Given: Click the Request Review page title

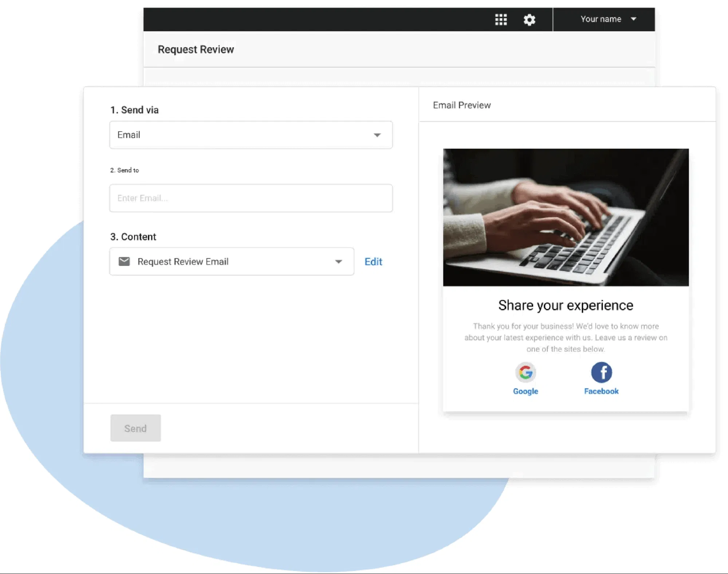Looking at the screenshot, I should (196, 50).
